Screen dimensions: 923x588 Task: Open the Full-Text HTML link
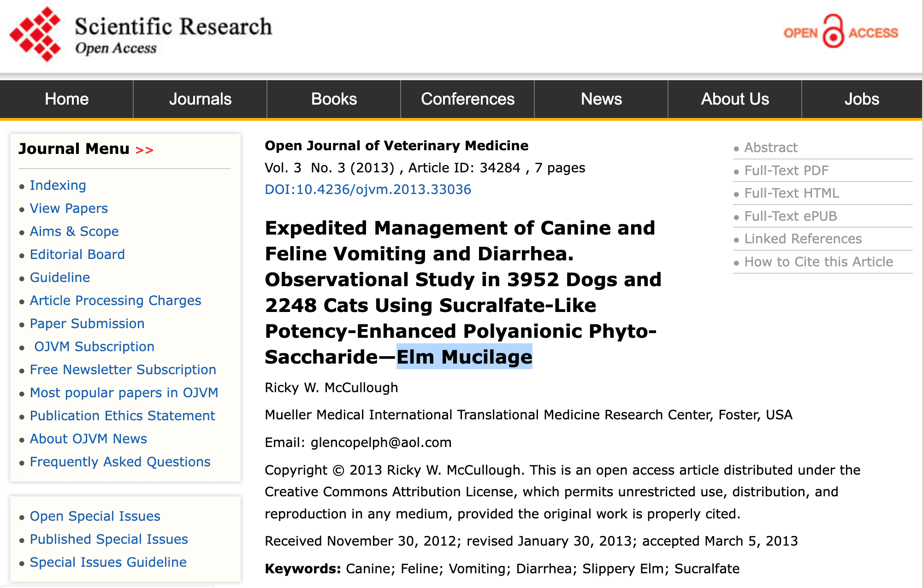click(791, 193)
